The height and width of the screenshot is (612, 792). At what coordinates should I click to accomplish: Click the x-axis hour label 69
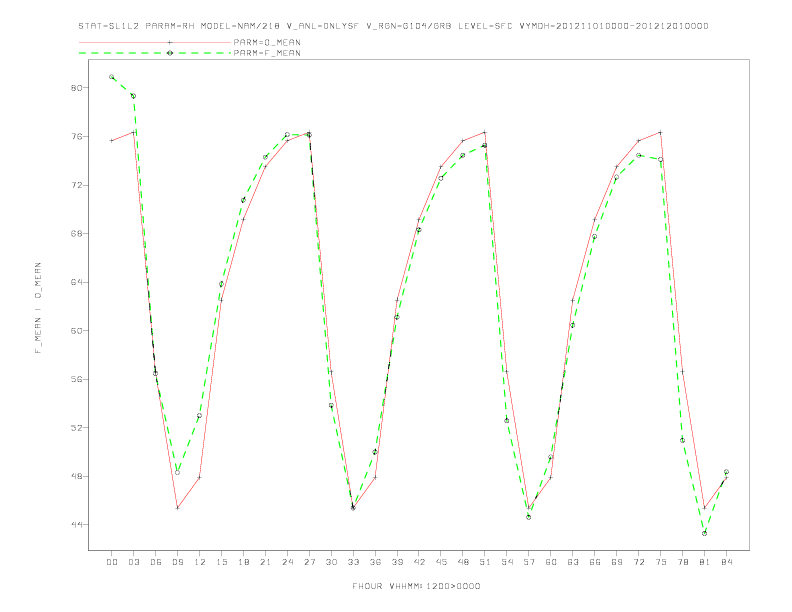[617, 562]
